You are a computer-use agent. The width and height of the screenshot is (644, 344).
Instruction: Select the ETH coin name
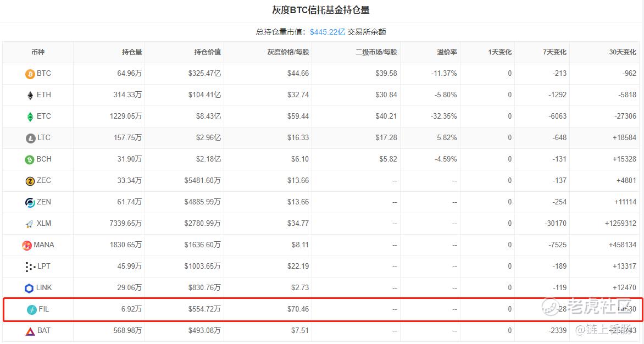(44, 95)
